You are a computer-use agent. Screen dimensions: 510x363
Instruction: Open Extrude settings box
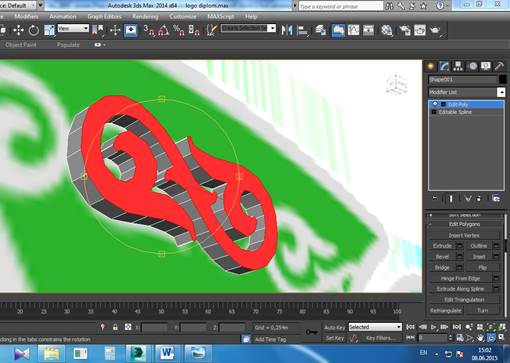coord(460,246)
